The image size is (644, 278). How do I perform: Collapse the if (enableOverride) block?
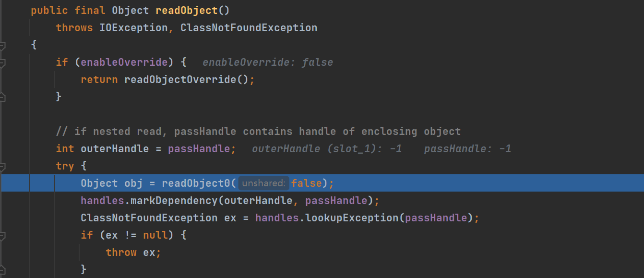pyautogui.click(x=2, y=63)
